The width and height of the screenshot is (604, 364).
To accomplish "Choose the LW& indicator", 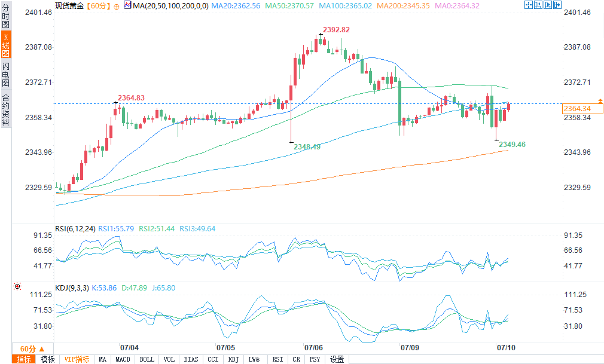I will 254,359.
